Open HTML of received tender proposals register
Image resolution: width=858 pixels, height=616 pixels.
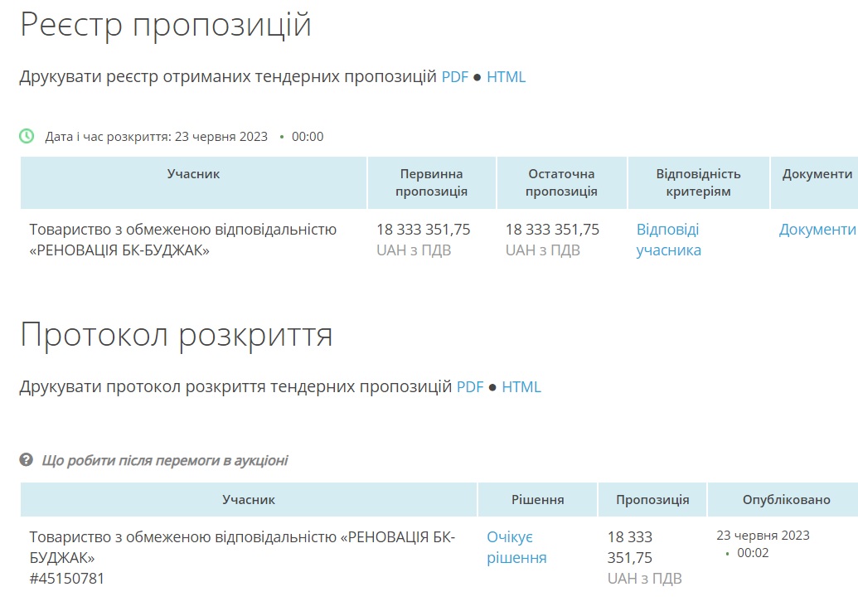(x=507, y=76)
